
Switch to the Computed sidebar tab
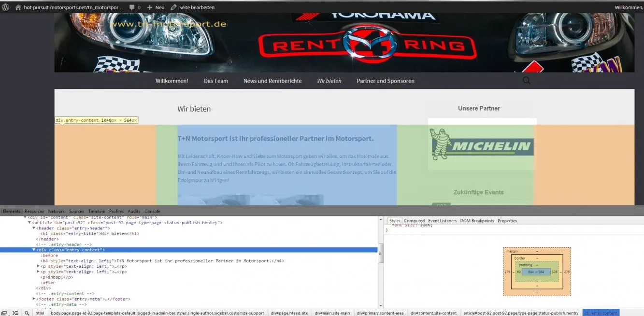414,221
